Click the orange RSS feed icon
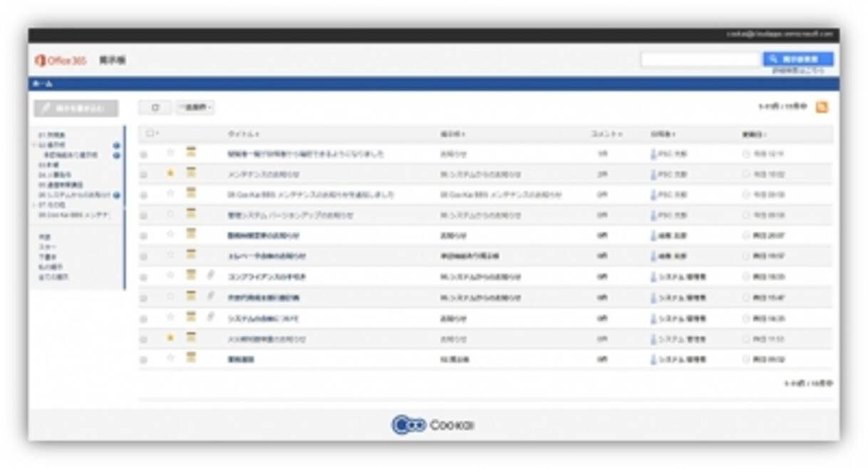This screenshot has width=868, height=469. pyautogui.click(x=822, y=108)
